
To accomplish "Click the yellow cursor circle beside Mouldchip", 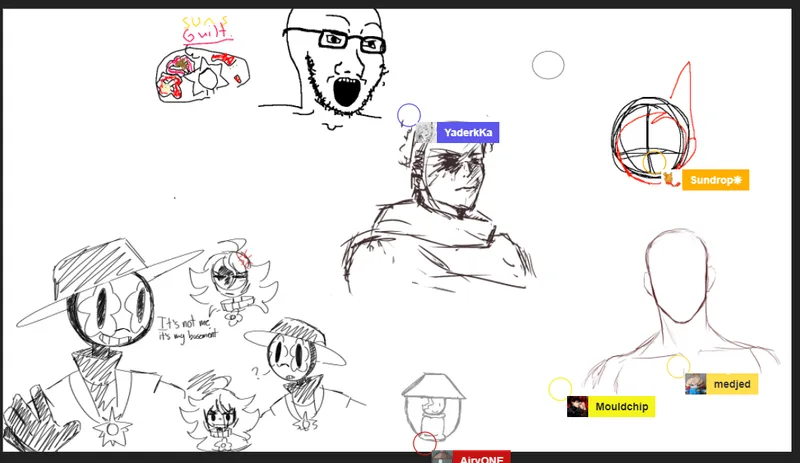I will coord(560,389).
